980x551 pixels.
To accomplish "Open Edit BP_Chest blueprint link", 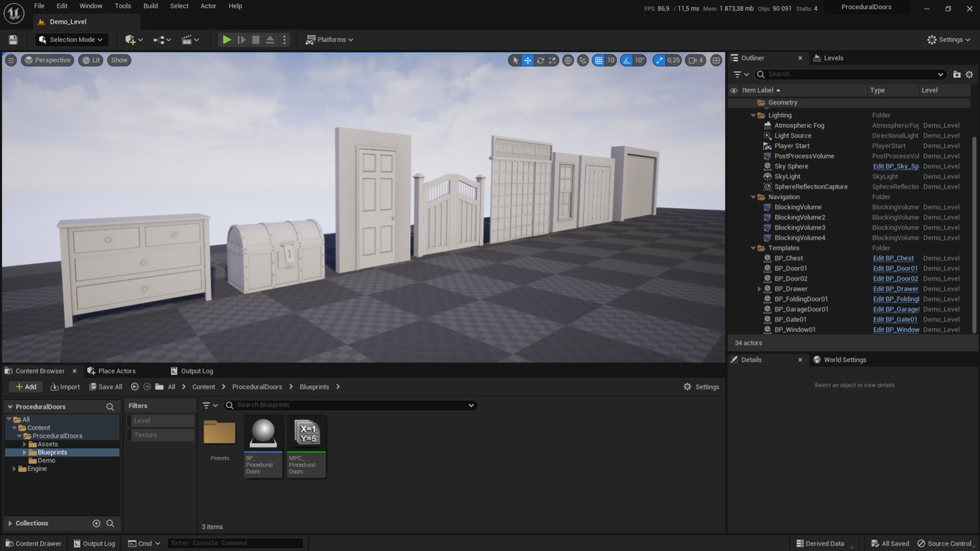I will click(x=893, y=259).
